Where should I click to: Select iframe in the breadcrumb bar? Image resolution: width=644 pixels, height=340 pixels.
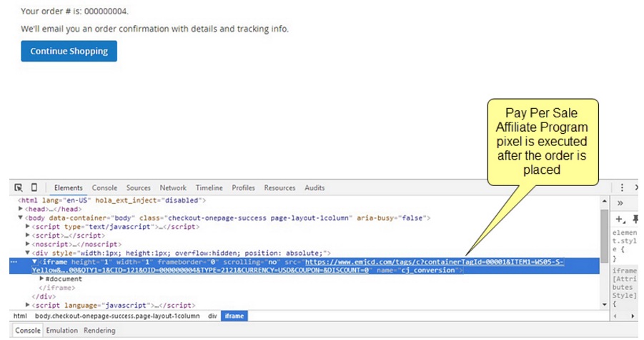click(234, 316)
